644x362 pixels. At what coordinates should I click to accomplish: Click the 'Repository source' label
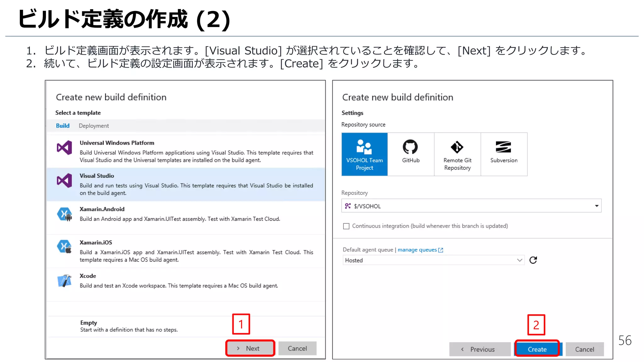click(363, 124)
